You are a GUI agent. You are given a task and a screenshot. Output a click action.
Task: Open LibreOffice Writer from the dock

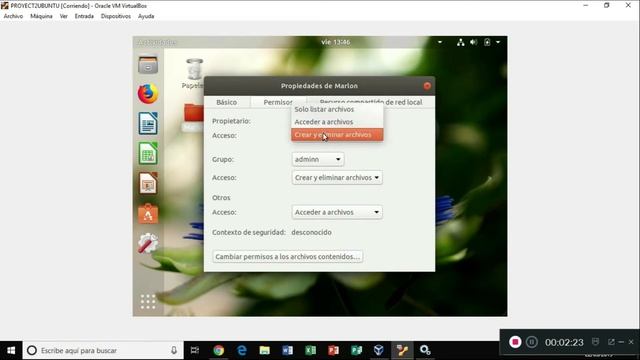click(148, 123)
